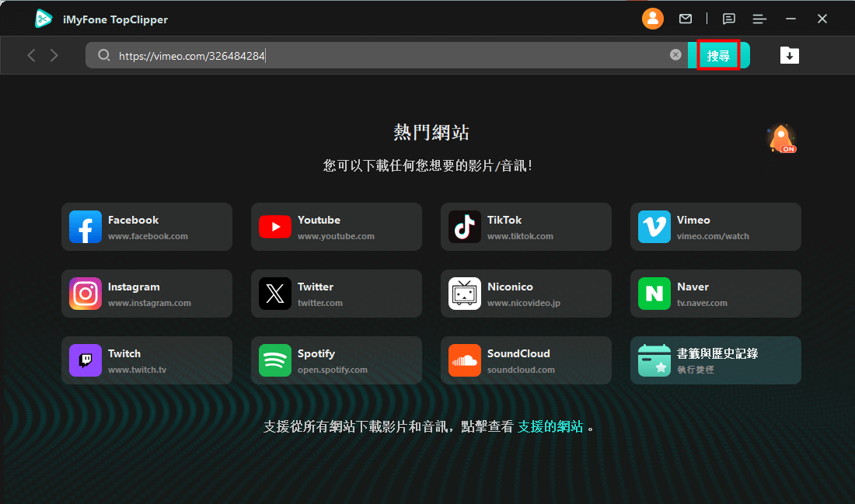Image resolution: width=855 pixels, height=504 pixels.
Task: Open the mail envelope icon
Action: 686,19
